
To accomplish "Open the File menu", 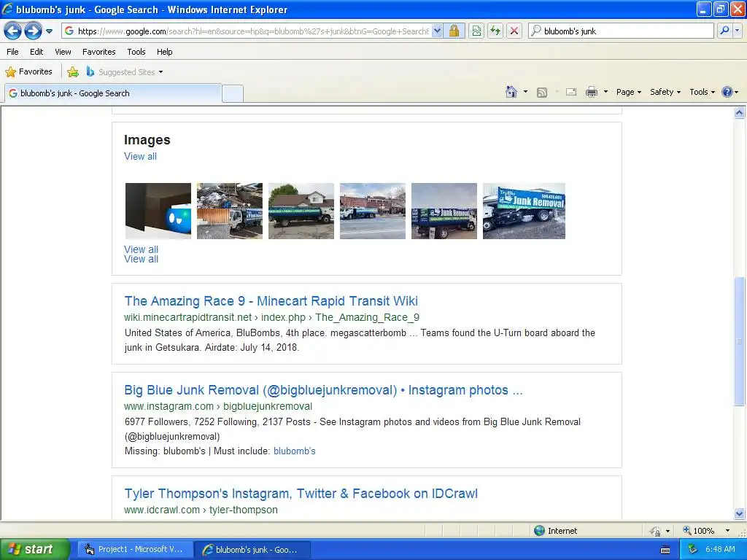I will coord(13,52).
